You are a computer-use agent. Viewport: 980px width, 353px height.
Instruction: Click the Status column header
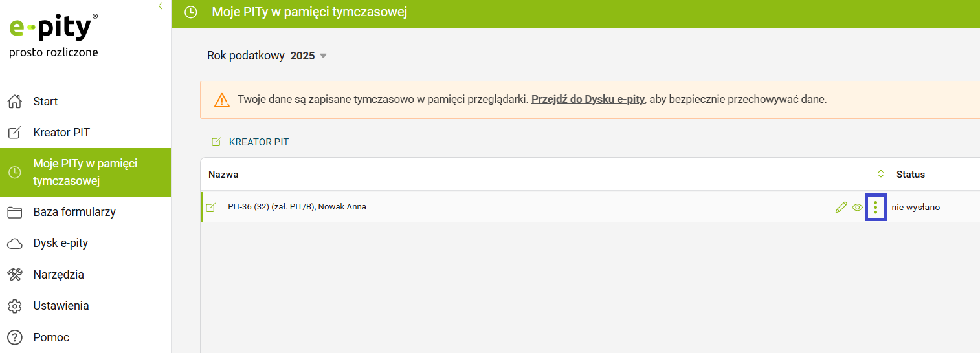coord(911,175)
